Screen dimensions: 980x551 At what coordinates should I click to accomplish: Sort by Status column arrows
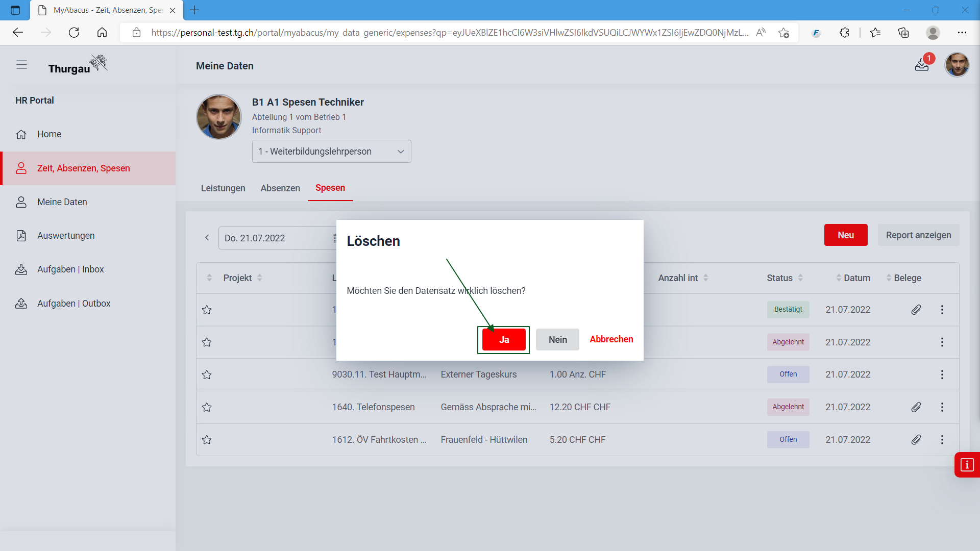(800, 278)
